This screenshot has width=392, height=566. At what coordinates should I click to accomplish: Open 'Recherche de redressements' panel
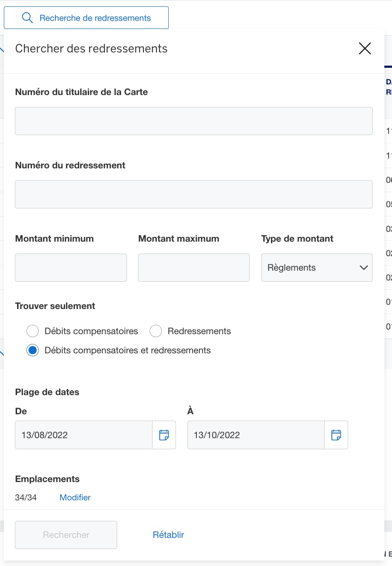pyautogui.click(x=86, y=17)
